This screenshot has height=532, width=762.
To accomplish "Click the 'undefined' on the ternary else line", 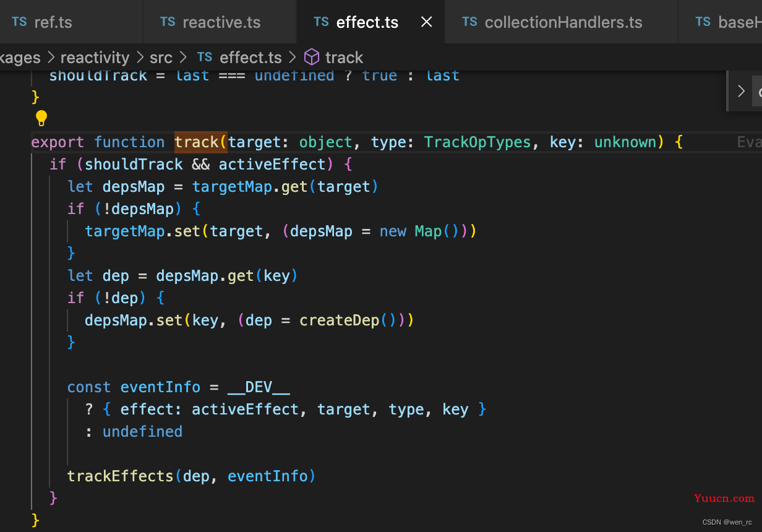I will (x=142, y=432).
